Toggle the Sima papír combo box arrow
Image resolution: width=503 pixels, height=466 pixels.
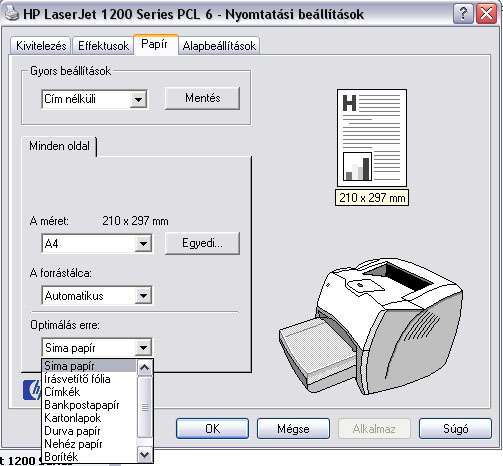point(143,348)
